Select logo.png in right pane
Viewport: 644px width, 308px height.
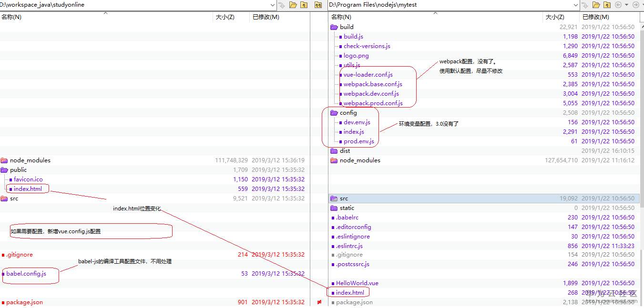tap(356, 56)
